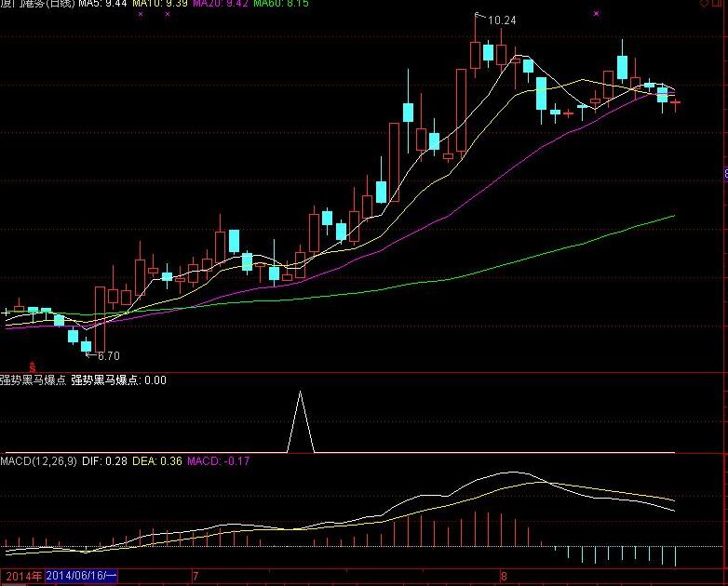This screenshot has height=586, width=728.
Task: Click the spike peak in 强势黑马爆点 panel
Action: (x=300, y=393)
